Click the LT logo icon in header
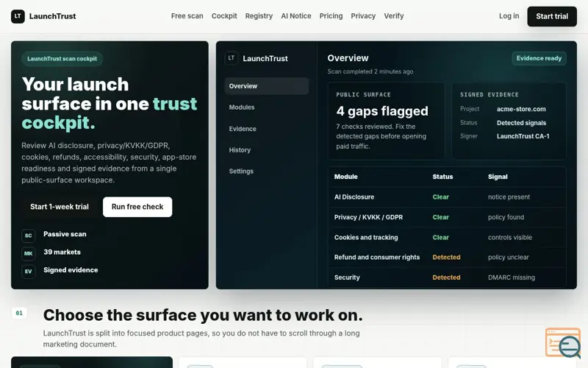 tap(18, 16)
